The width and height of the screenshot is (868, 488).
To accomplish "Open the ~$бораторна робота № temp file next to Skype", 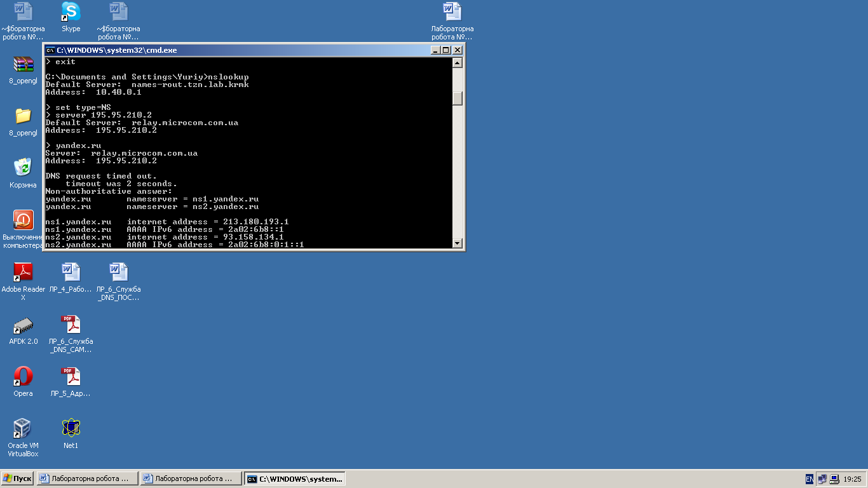I will [118, 21].
